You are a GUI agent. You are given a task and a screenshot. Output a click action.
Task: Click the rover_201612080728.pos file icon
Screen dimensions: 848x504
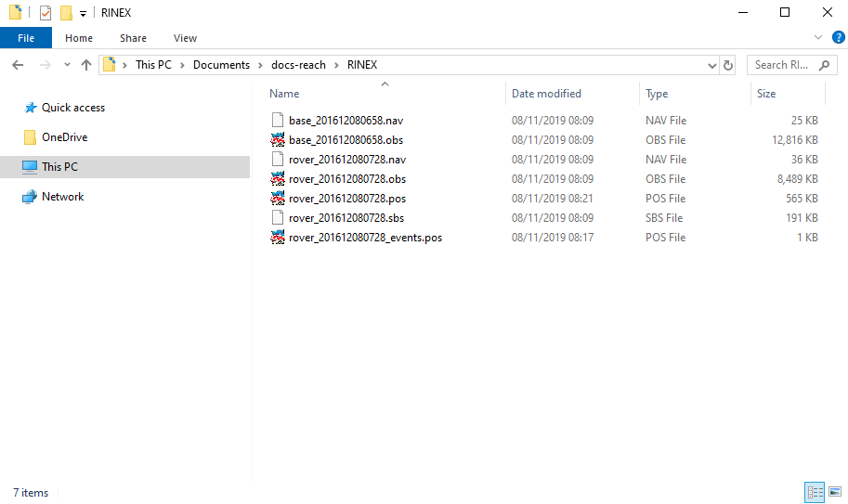click(278, 199)
